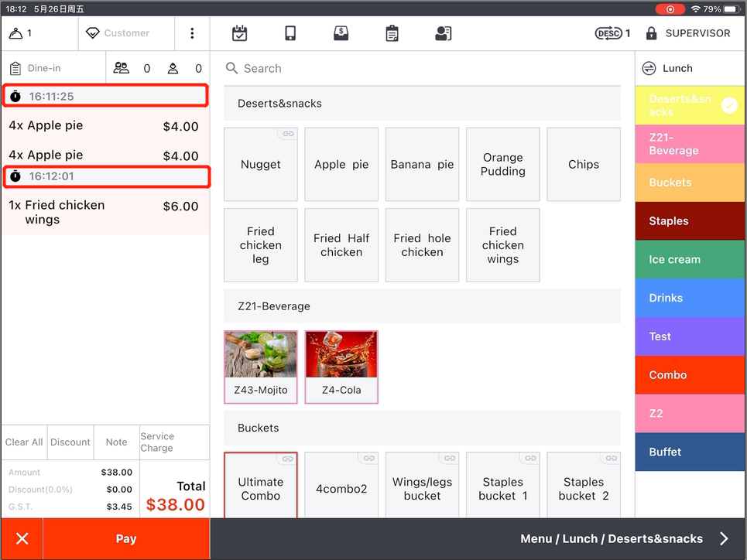Select the Dine-in order type
Image resolution: width=747 pixels, height=560 pixels.
tap(43, 68)
